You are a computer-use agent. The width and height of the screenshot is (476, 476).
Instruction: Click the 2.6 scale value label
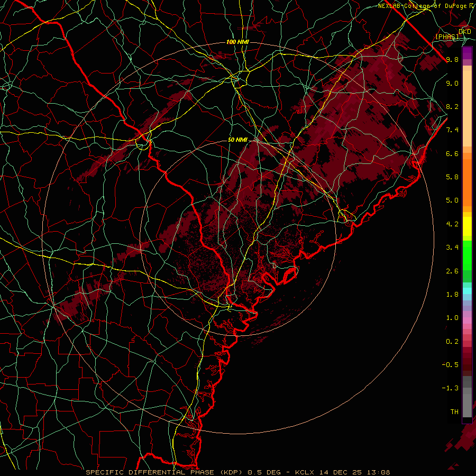click(x=452, y=271)
